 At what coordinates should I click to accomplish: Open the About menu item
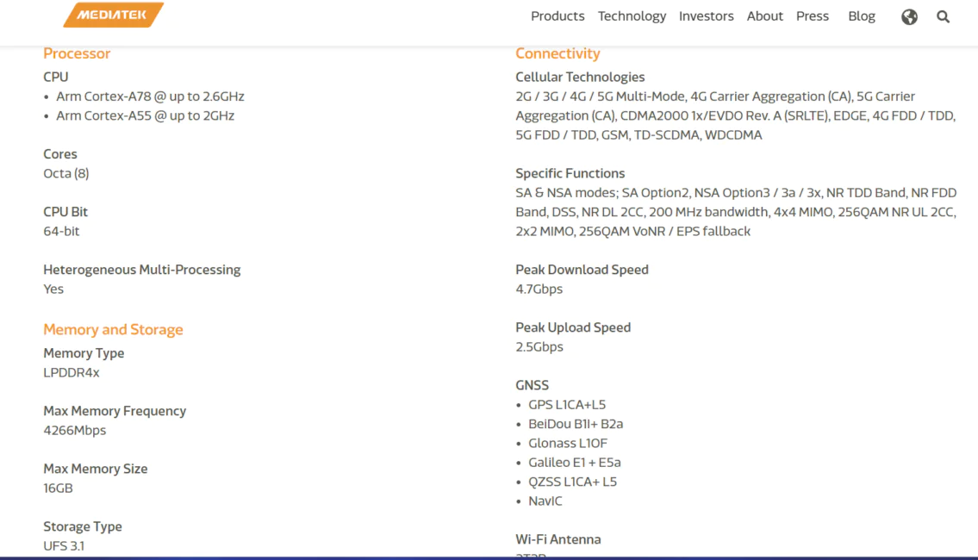point(764,16)
